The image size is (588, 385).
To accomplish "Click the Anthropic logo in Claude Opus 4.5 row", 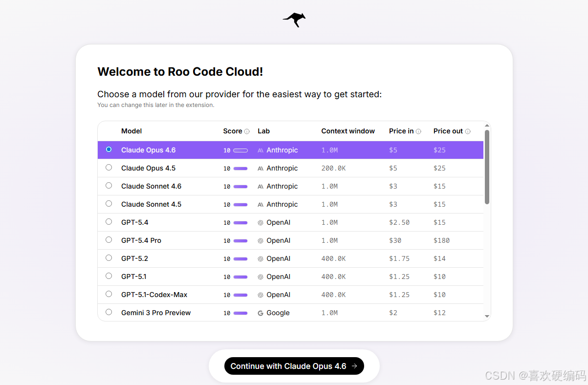I will [261, 169].
